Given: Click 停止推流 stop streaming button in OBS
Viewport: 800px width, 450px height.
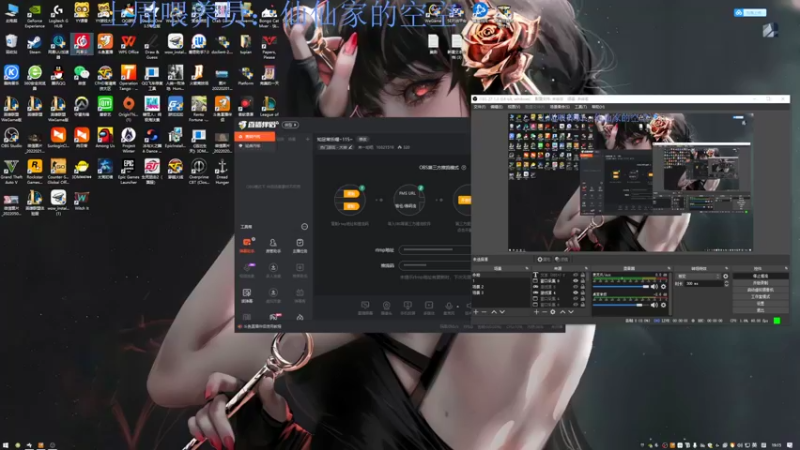Looking at the screenshot, I should tap(760, 276).
